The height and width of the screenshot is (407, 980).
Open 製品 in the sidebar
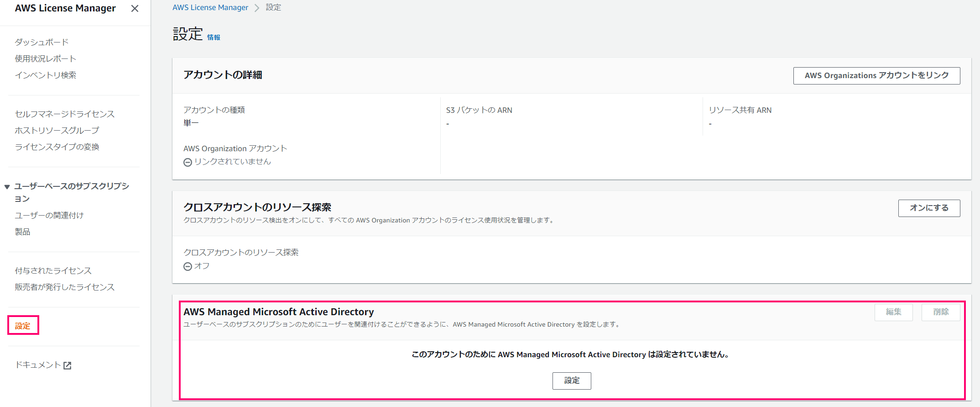pyautogui.click(x=22, y=232)
